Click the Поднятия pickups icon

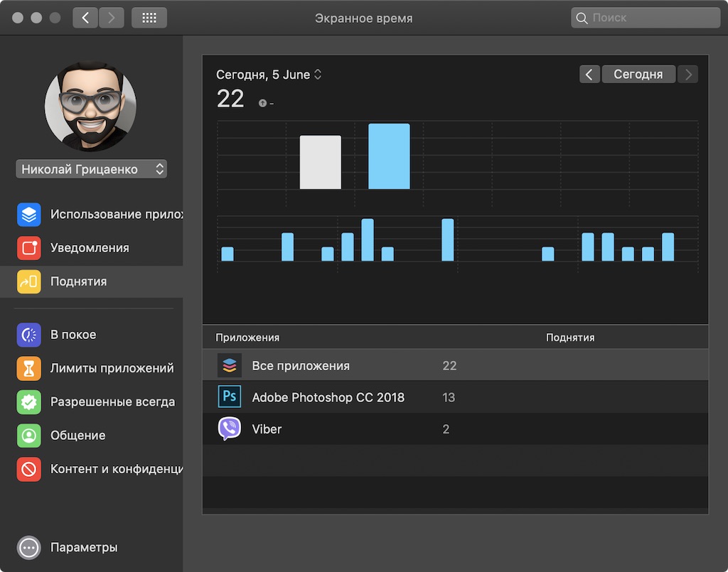point(28,281)
